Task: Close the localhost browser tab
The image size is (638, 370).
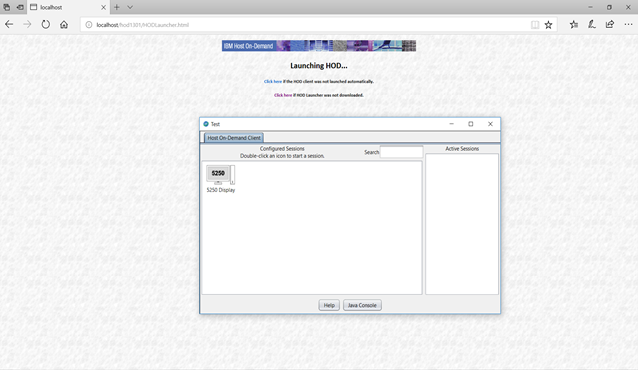Action: pyautogui.click(x=103, y=7)
